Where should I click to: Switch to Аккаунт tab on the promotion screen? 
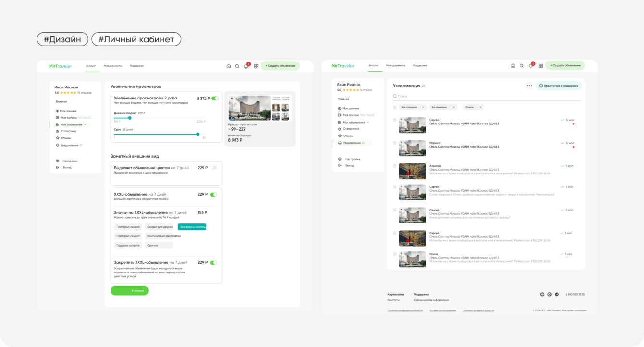point(91,66)
